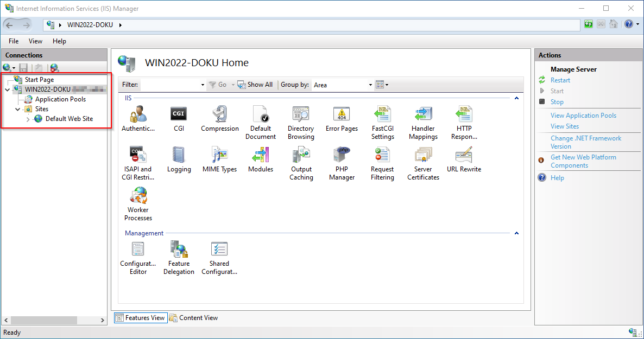Collapse the IIS group section
This screenshot has width=644, height=339.
(x=517, y=98)
